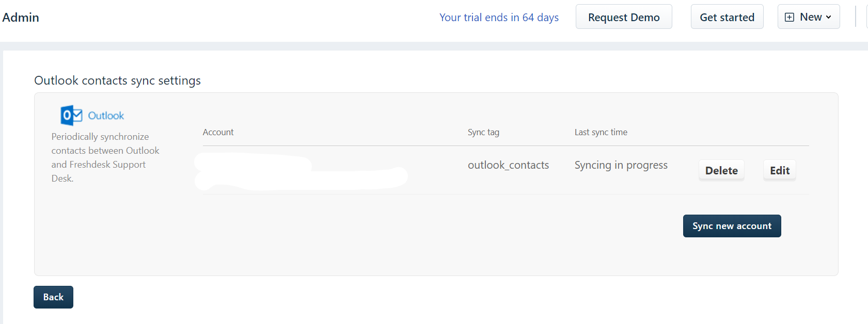Delete the synced Outlook account

pyautogui.click(x=721, y=170)
